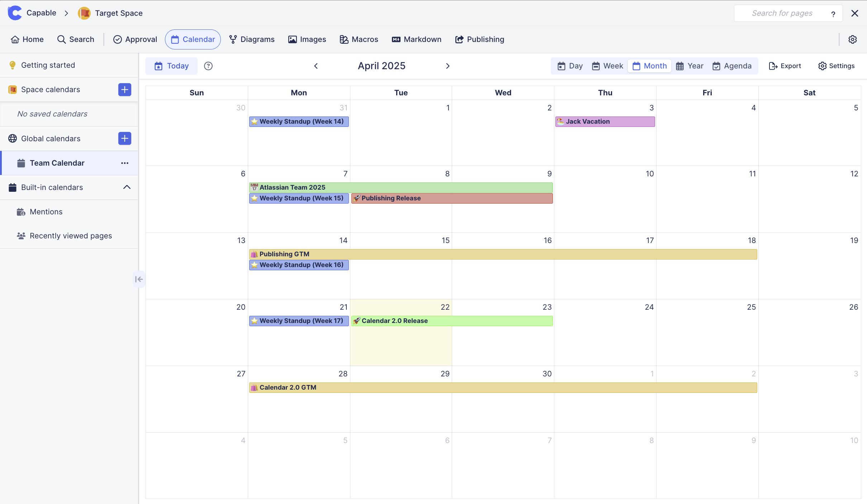Switch to Year view
867x504 pixels.
pos(690,66)
